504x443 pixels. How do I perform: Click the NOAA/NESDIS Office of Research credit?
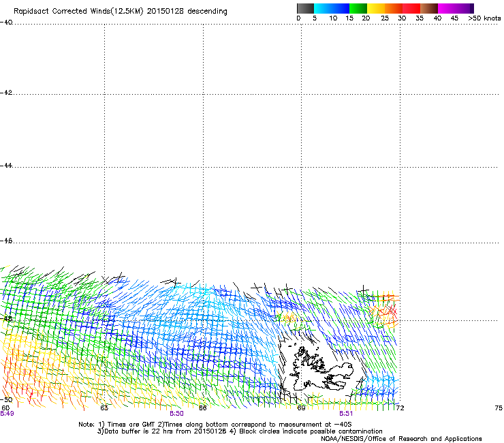[x=401, y=439]
